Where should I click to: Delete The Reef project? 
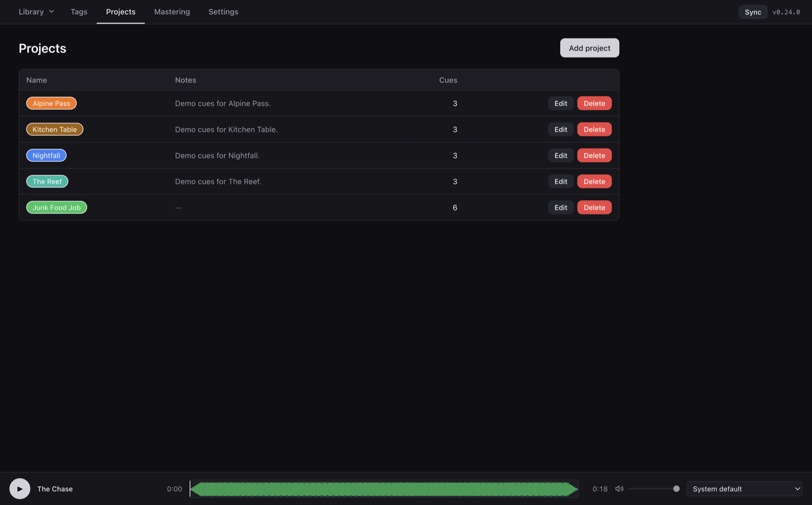594,182
